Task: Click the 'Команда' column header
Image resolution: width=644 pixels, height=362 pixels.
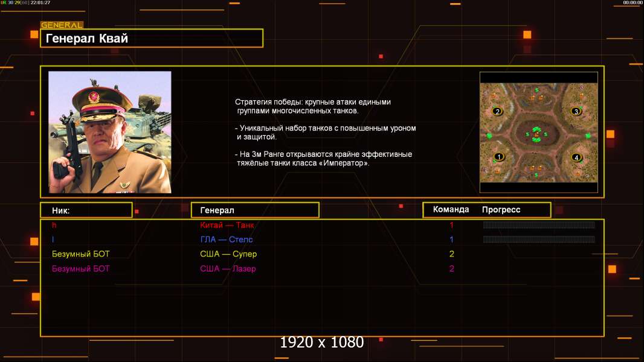Action: (451, 209)
